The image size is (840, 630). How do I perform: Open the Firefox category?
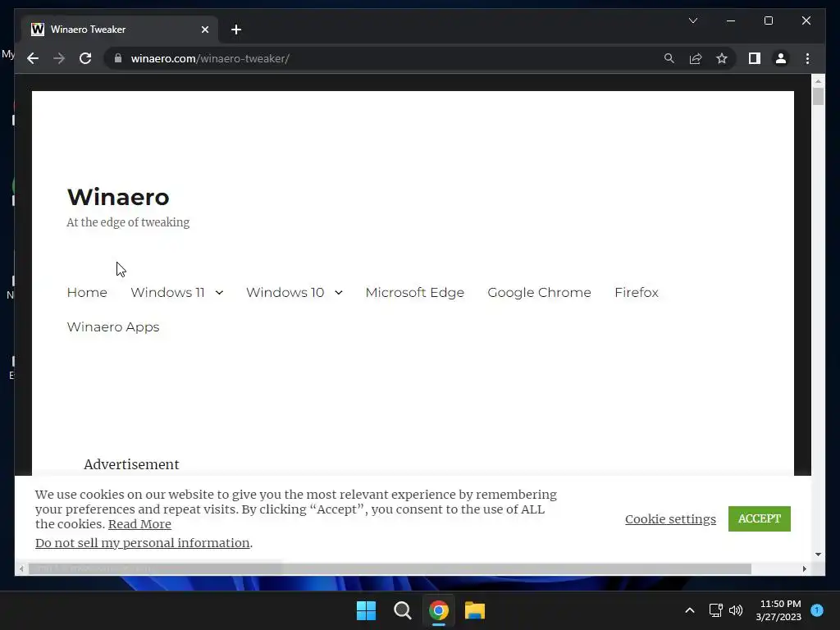637,293
